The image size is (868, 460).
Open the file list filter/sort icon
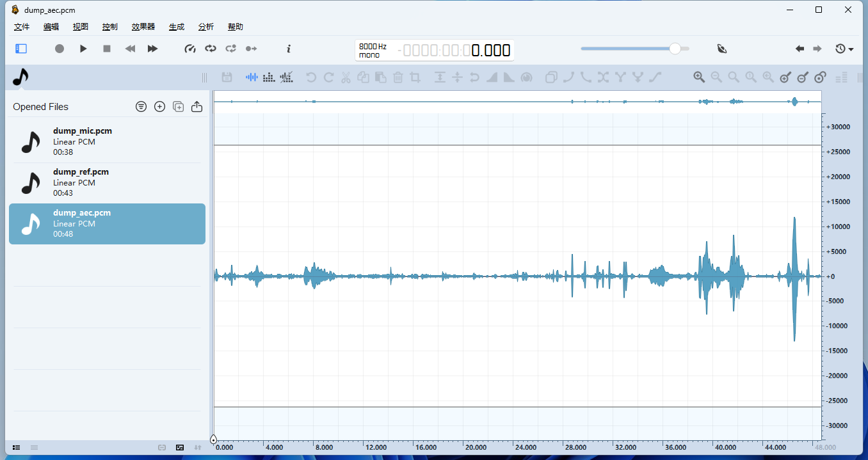(x=141, y=107)
